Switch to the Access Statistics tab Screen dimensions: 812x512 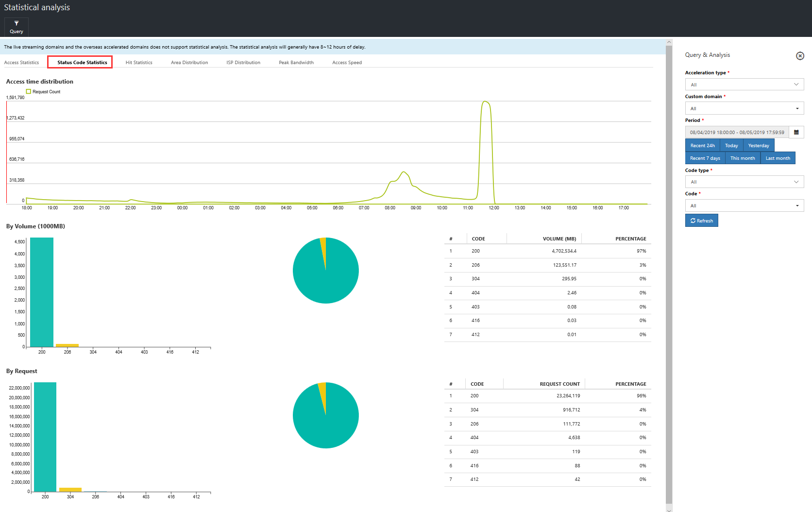point(21,63)
